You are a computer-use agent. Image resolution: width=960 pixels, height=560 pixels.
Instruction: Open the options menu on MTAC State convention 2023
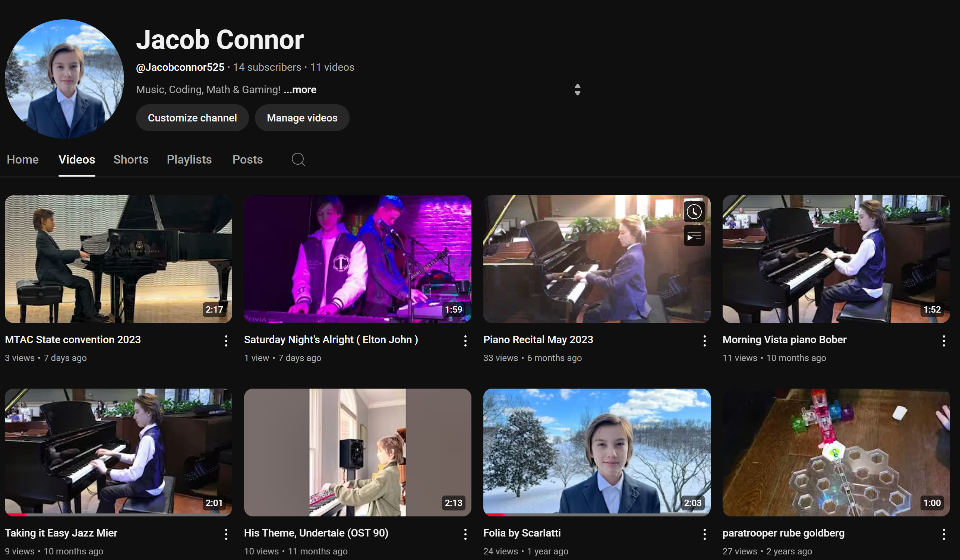(x=226, y=341)
